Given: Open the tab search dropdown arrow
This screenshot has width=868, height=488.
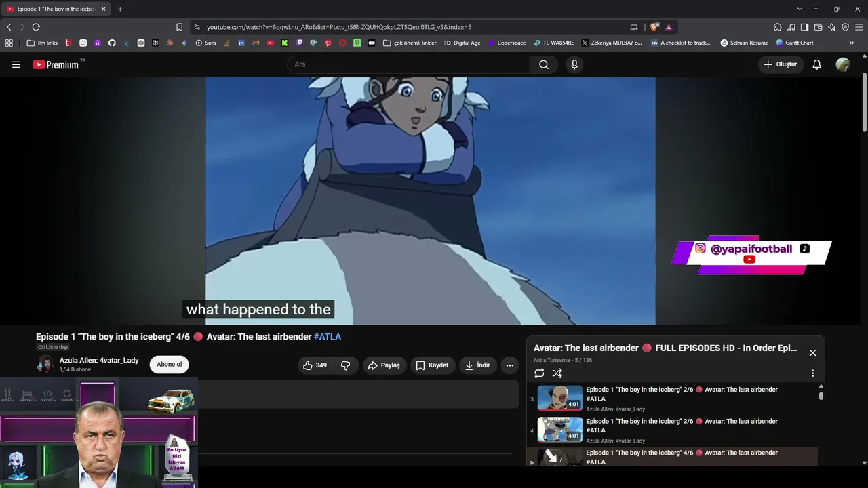Looking at the screenshot, I should click(800, 9).
